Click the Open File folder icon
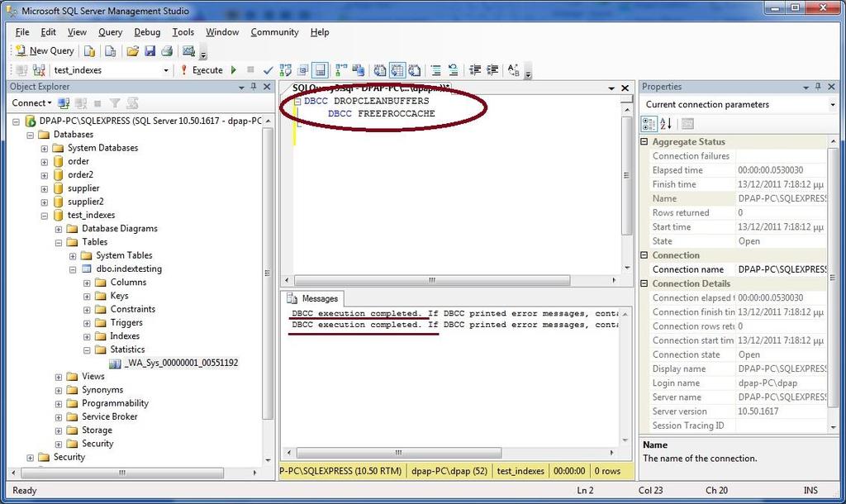The width and height of the screenshot is (846, 504). [x=133, y=51]
